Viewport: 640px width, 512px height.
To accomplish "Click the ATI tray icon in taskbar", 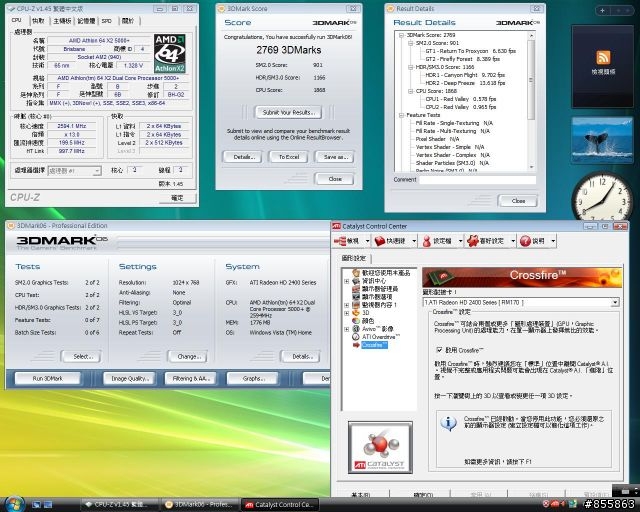I will [x=555, y=505].
